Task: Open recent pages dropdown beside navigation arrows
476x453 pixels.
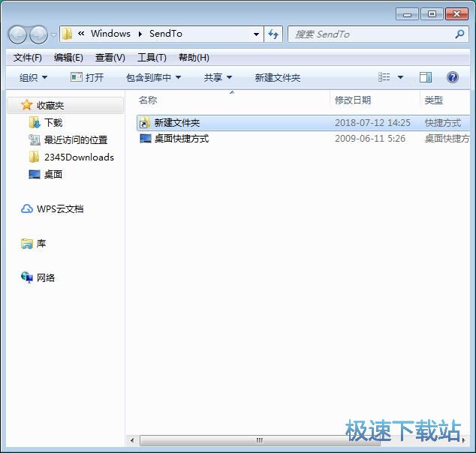Action: (53, 34)
